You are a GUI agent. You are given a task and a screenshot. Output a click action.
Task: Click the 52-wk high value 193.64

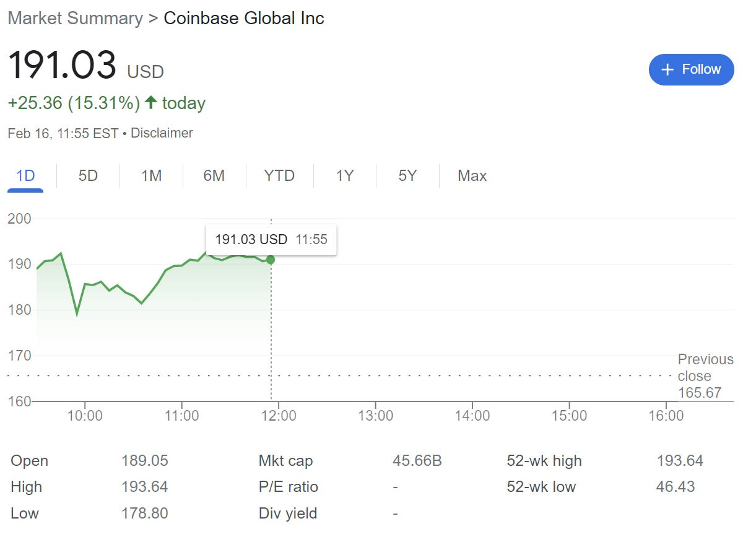[x=680, y=461]
